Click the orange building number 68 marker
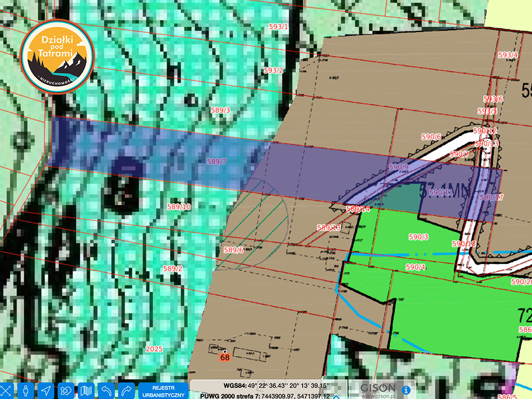 pos(225,357)
